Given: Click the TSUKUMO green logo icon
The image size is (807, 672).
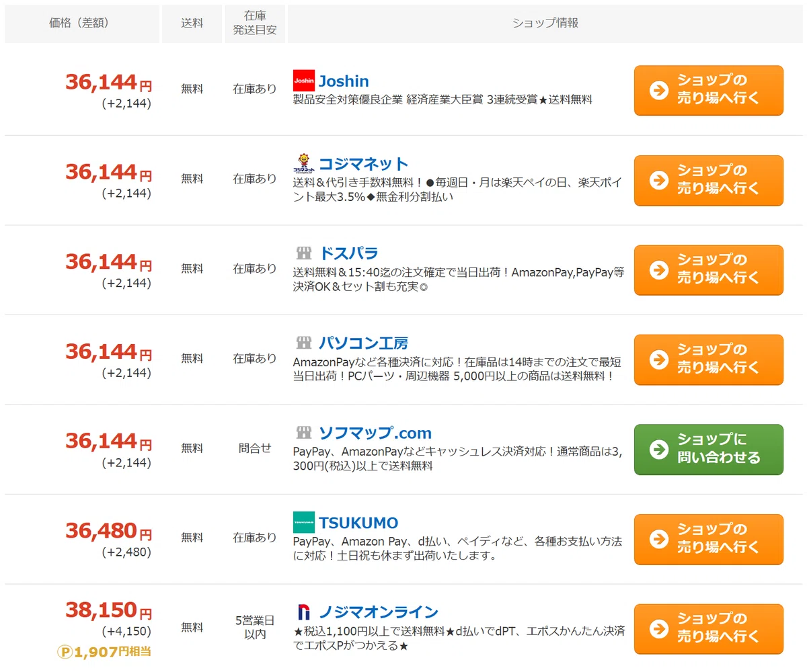Looking at the screenshot, I should (304, 523).
